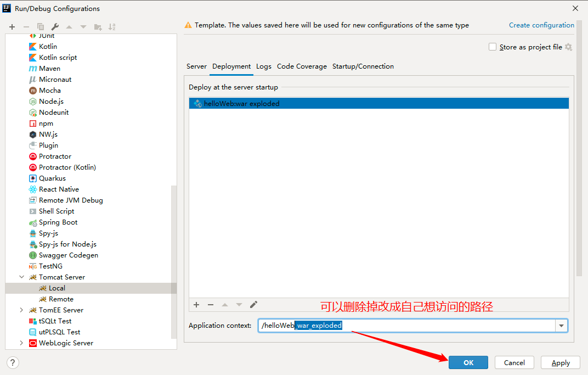Click the Move Down arrow in the configurations toolbar
This screenshot has height=375, width=588.
[83, 27]
